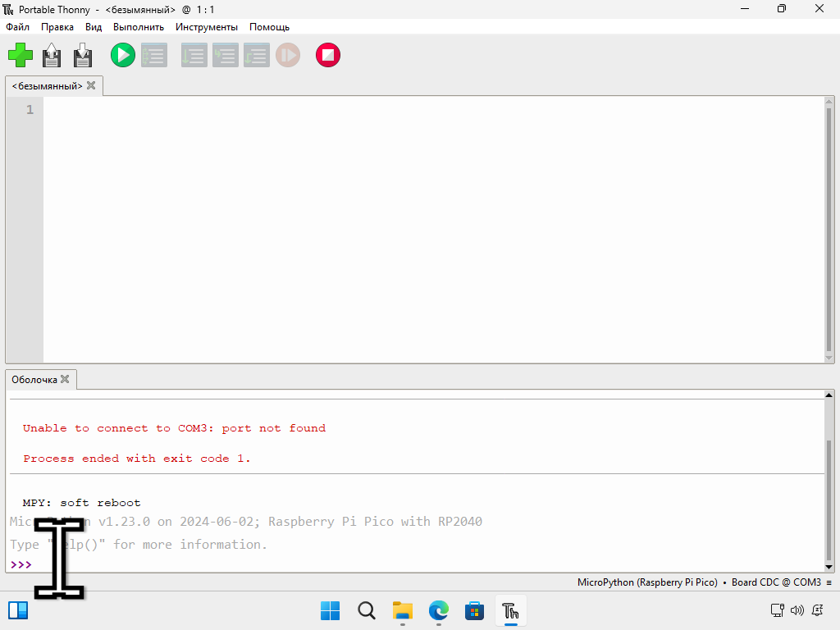Image resolution: width=840 pixels, height=630 pixels.
Task: Click the MicroPython v1.23.0 version line
Action: (x=246, y=521)
